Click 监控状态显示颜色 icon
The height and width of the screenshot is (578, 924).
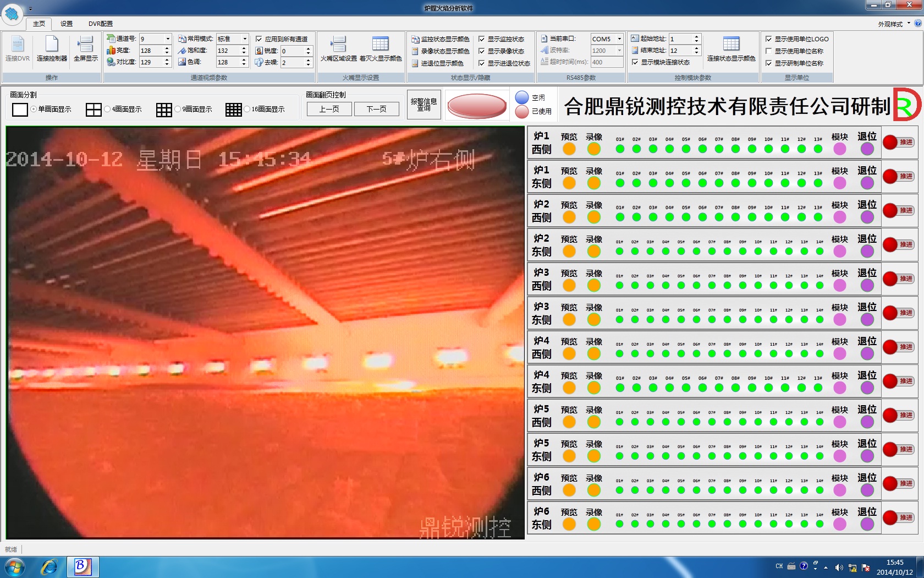point(416,39)
